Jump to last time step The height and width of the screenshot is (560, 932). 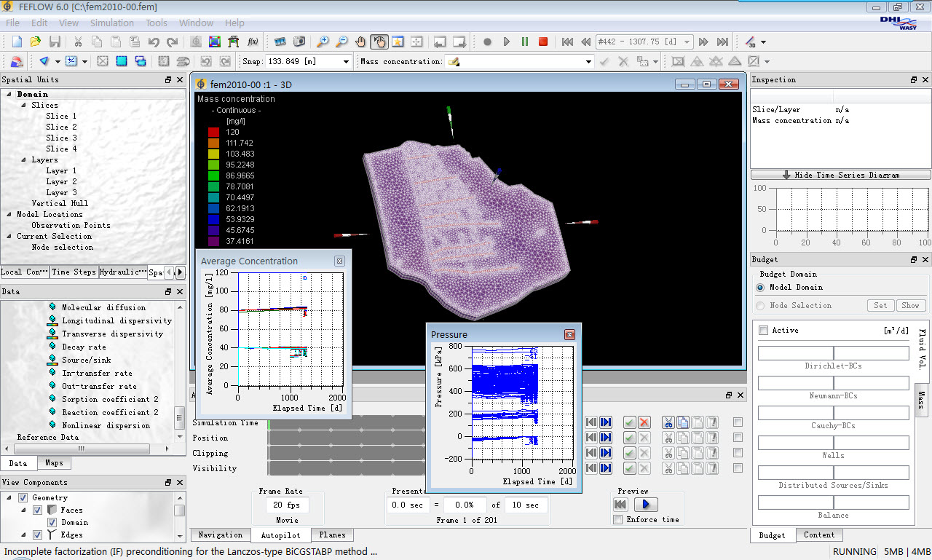pos(722,42)
